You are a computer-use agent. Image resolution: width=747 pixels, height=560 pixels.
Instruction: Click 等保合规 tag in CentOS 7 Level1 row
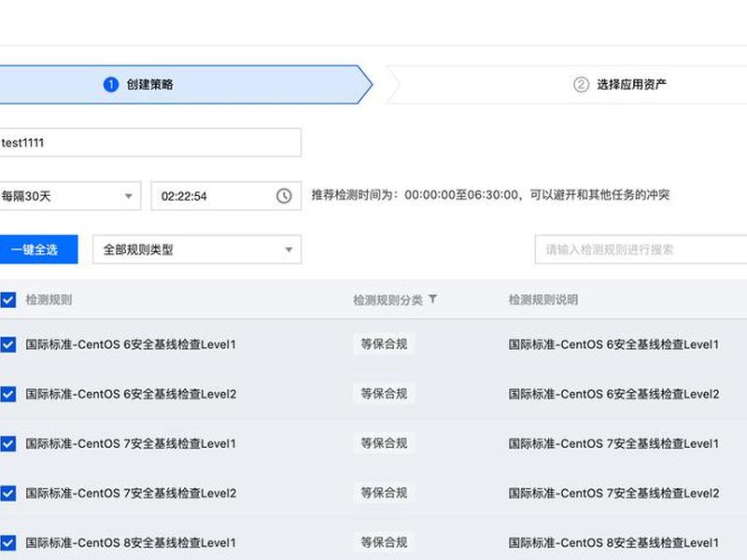pos(384,442)
